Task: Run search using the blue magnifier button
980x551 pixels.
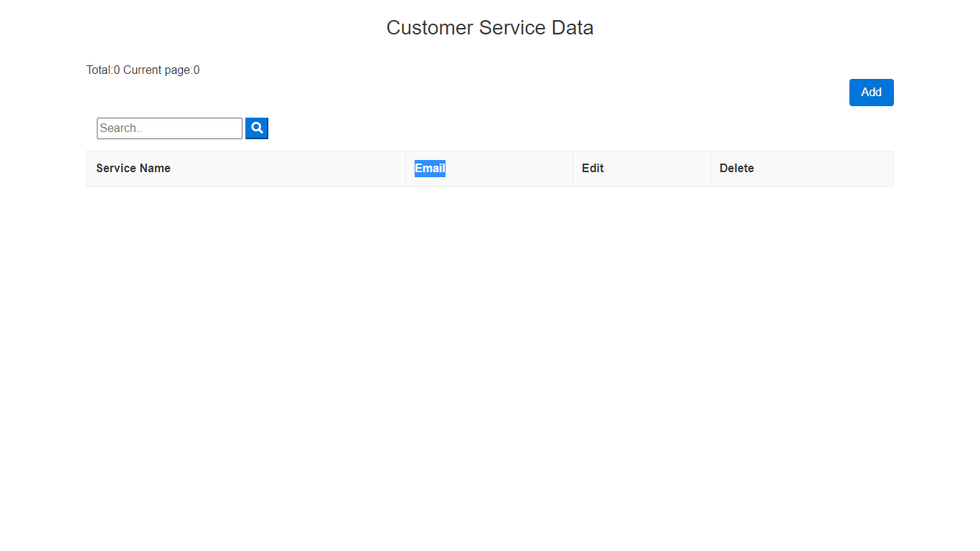Action: point(257,128)
